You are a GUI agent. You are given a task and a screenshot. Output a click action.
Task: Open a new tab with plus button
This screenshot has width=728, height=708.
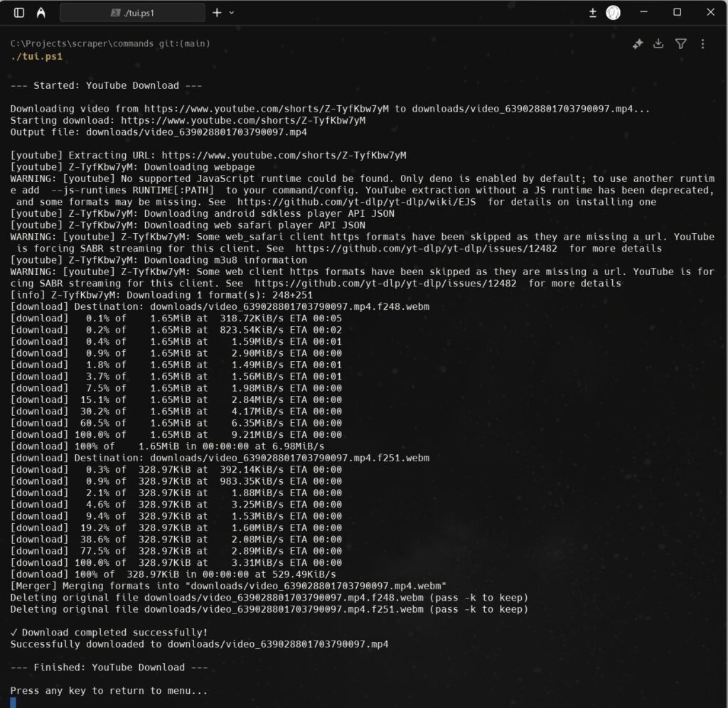(x=217, y=13)
